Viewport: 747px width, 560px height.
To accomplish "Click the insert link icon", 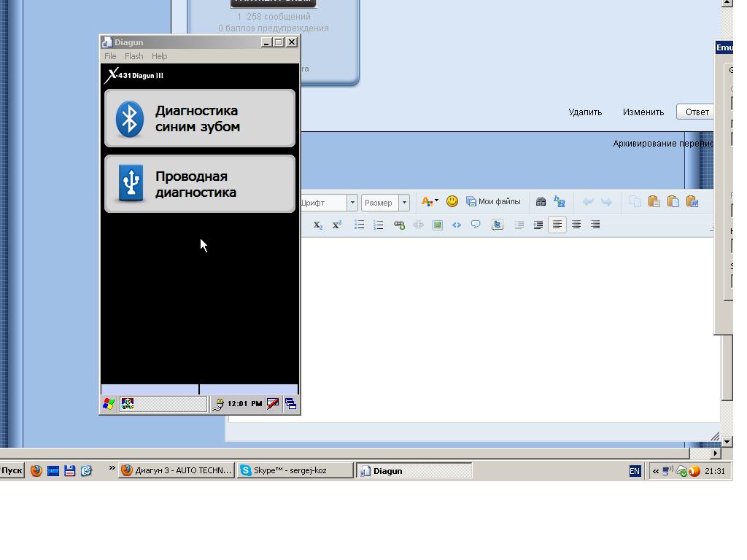I will (x=399, y=225).
